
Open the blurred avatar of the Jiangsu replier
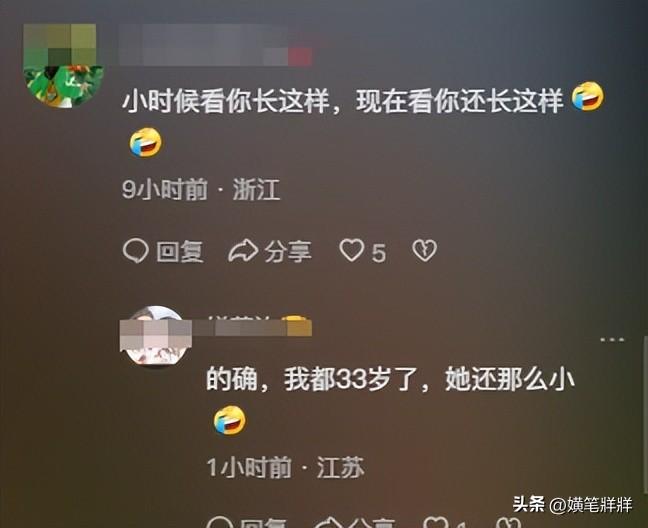pyautogui.click(x=156, y=335)
